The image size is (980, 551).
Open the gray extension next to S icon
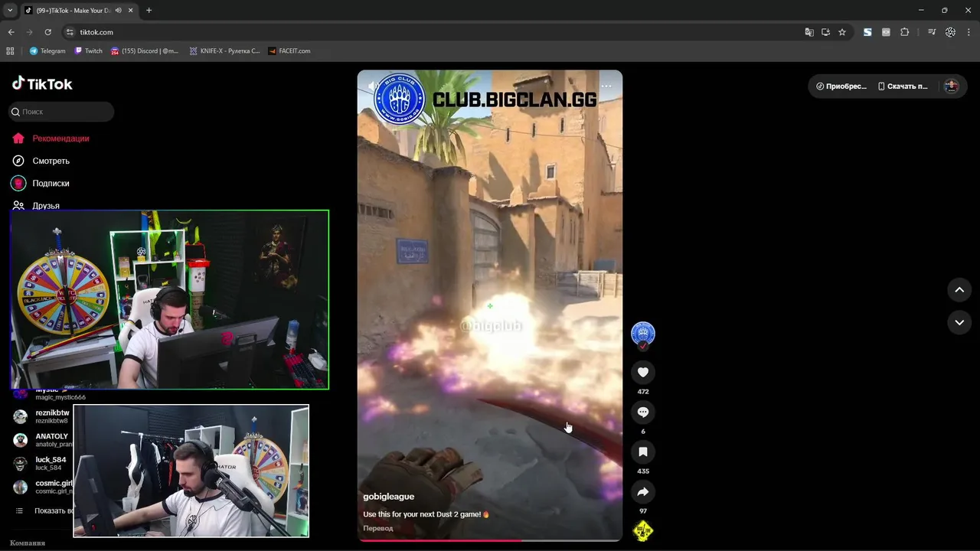click(x=886, y=32)
